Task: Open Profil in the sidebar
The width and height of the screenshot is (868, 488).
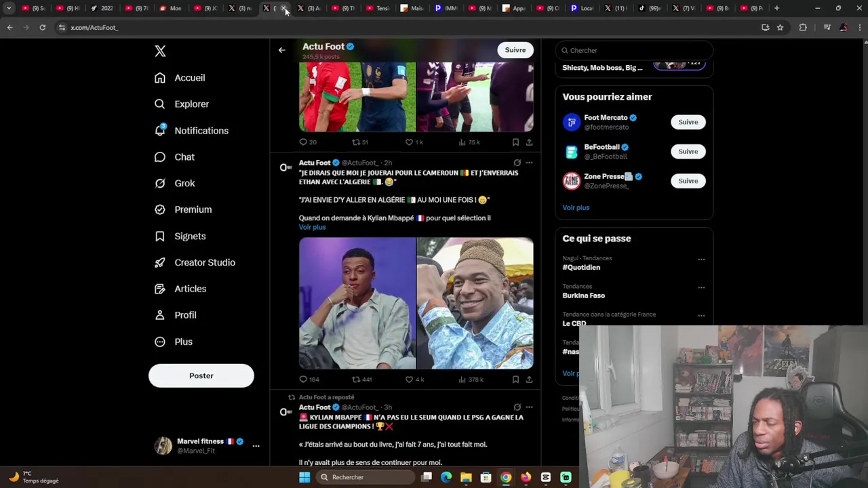Action: pyautogui.click(x=175, y=316)
